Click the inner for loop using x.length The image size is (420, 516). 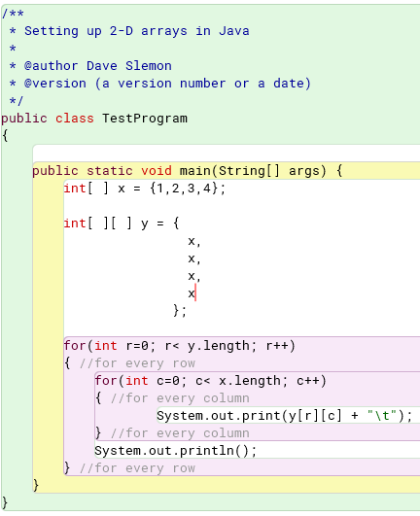pos(210,381)
